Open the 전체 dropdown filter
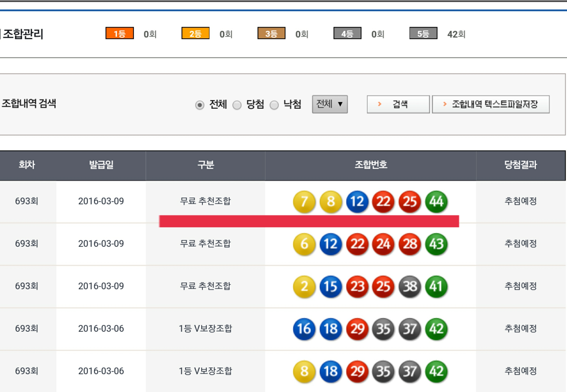 [x=330, y=104]
